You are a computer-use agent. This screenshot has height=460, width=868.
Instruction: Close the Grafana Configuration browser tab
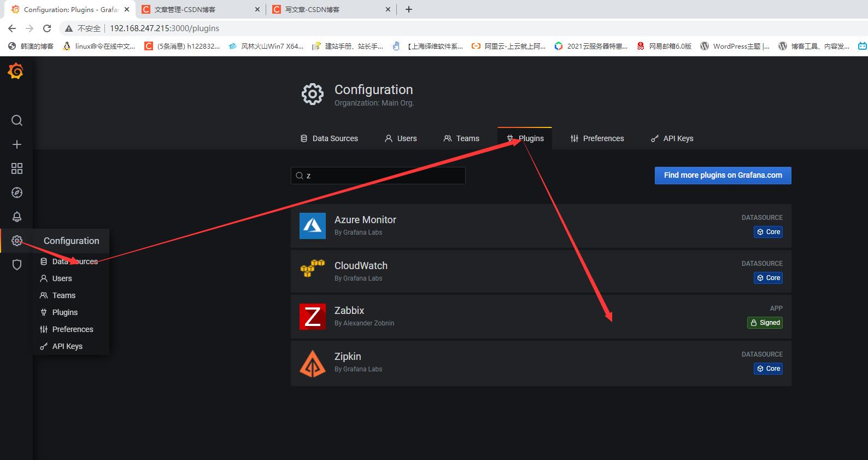[127, 9]
